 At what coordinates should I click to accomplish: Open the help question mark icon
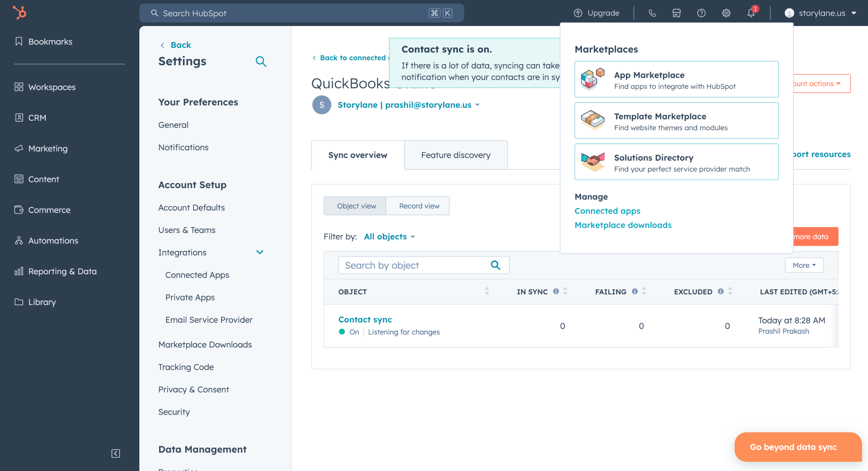point(701,13)
